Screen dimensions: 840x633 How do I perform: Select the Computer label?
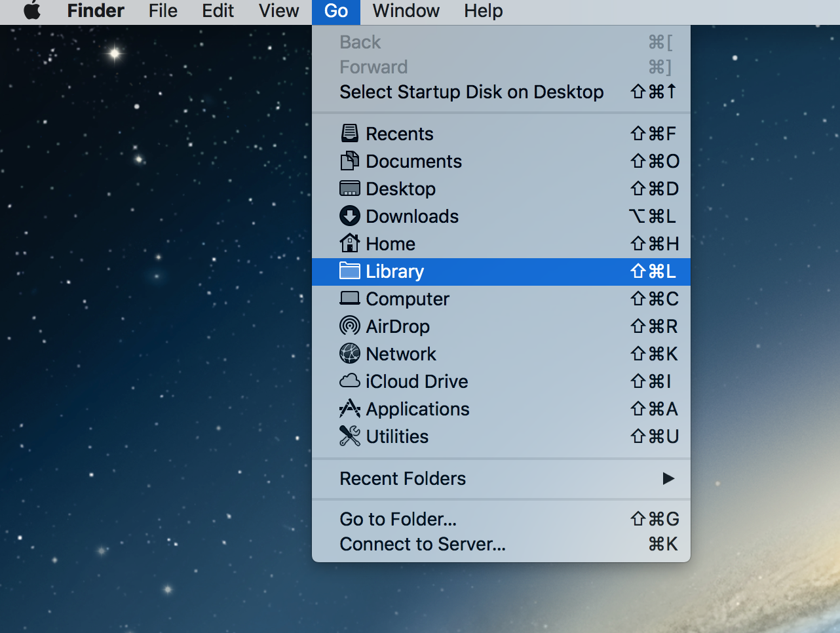[x=408, y=299]
